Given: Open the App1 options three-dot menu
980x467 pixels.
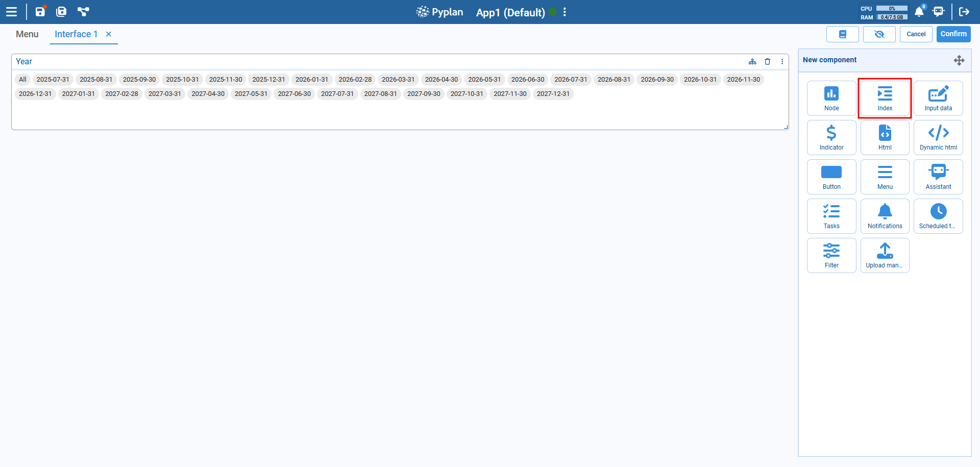Looking at the screenshot, I should [x=564, y=12].
